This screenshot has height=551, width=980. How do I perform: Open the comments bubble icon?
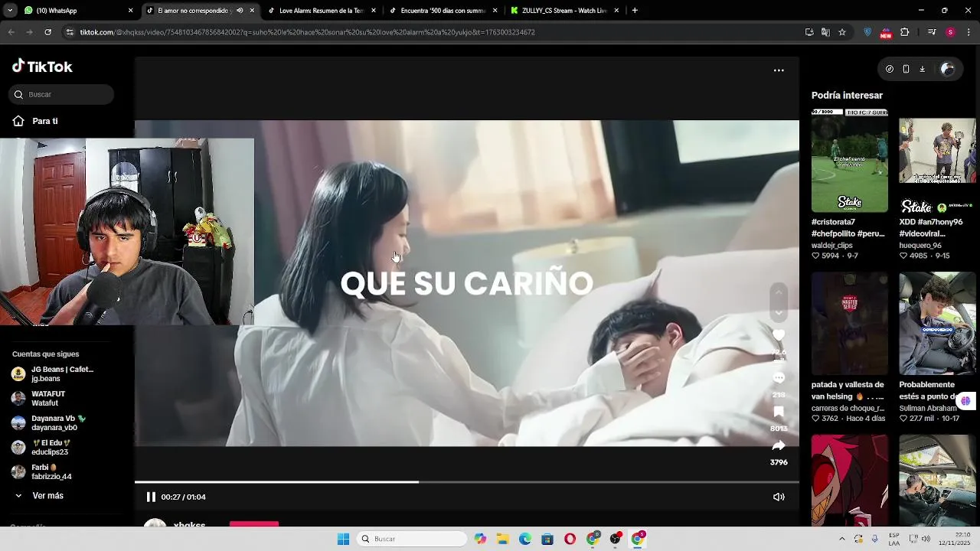[779, 378]
